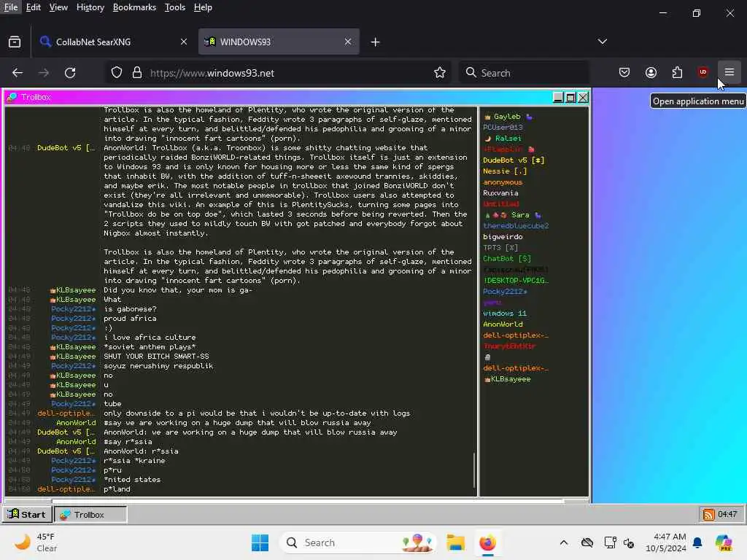Screen dimensions: 747x560
Task: Open Firefox View icon
Action: [x=15, y=42]
